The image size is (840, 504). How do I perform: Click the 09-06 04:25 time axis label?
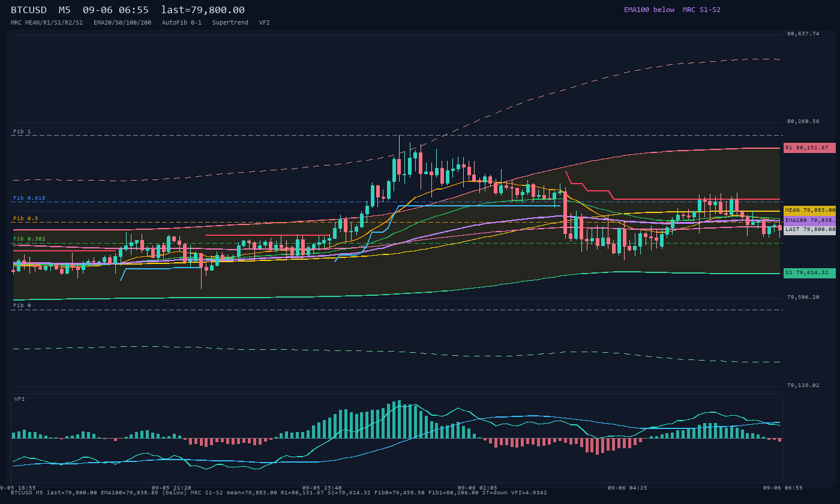pyautogui.click(x=628, y=488)
